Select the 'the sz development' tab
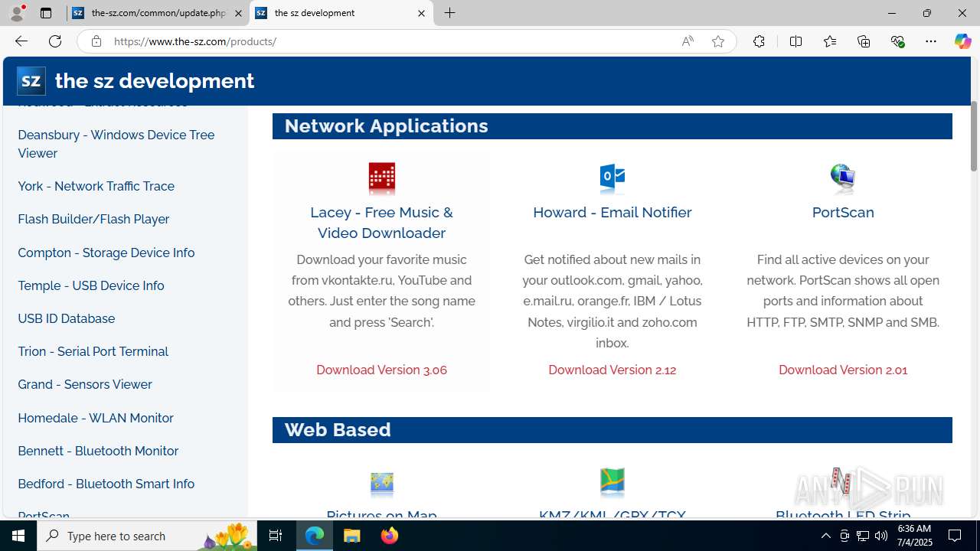 pyautogui.click(x=341, y=13)
